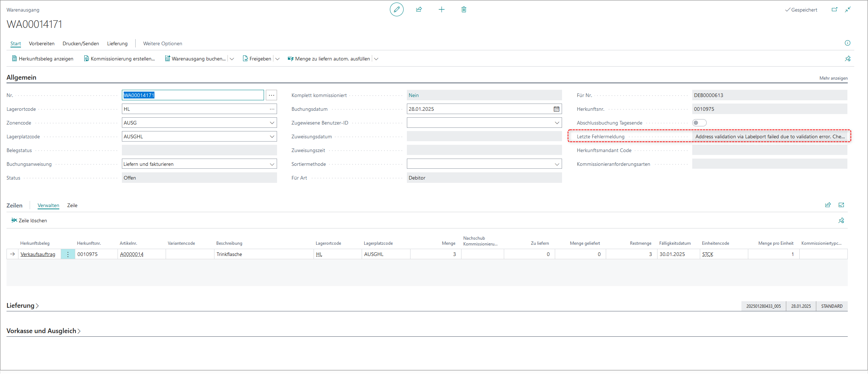The width and height of the screenshot is (868, 374).
Task: Click DEB0000613 in Für Nr. field
Action: [708, 95]
